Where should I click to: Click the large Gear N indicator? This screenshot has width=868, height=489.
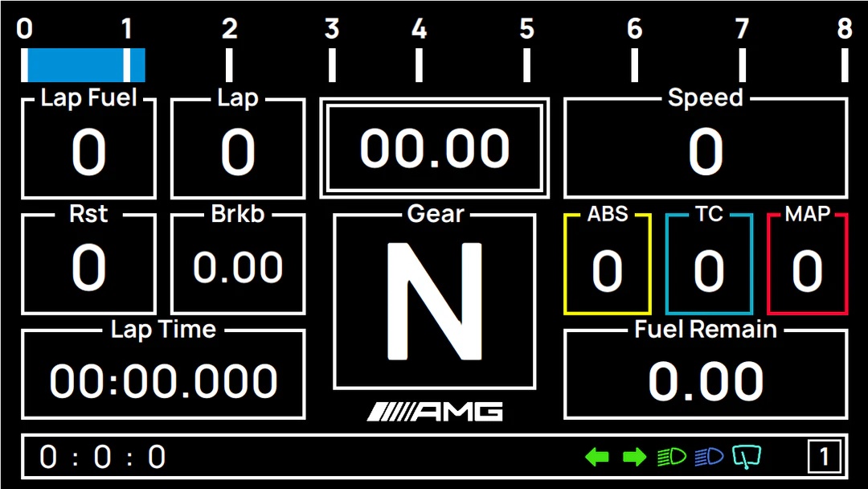click(434, 302)
